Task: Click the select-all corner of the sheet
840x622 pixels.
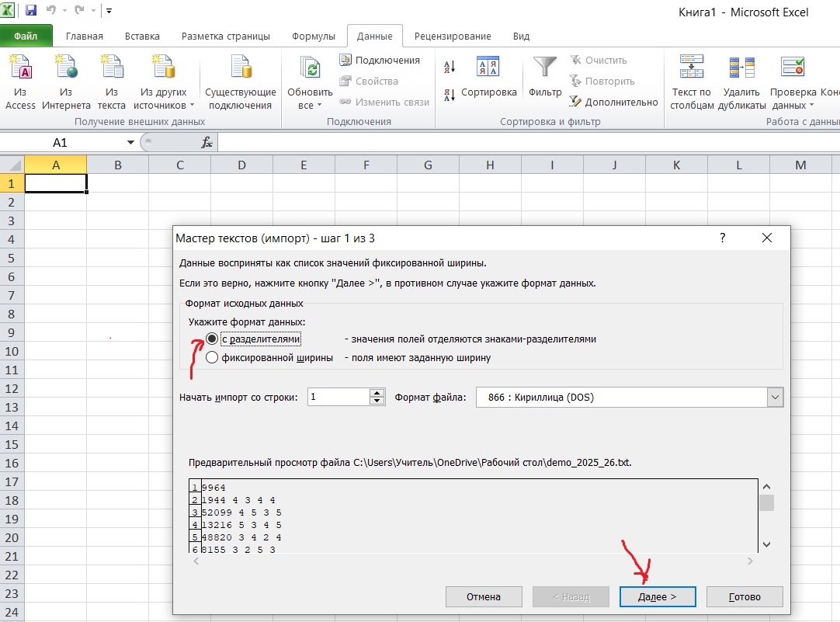Action: point(12,165)
